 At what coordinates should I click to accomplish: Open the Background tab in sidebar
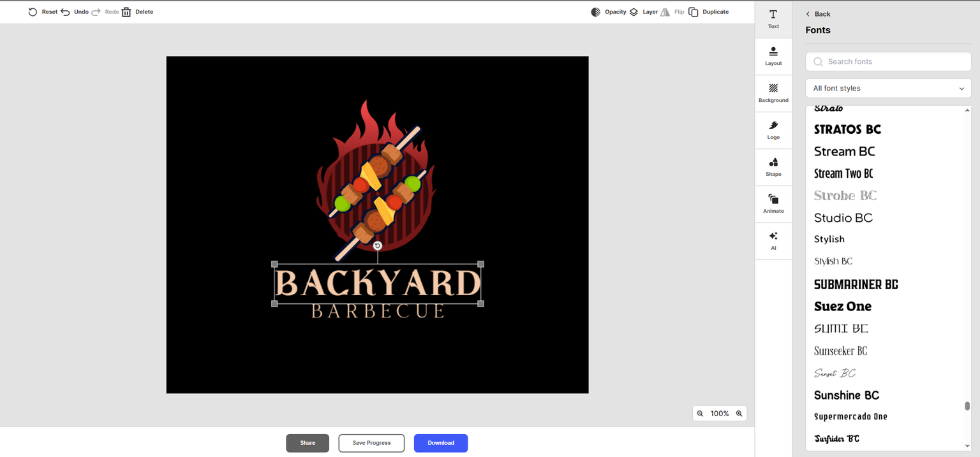773,94
